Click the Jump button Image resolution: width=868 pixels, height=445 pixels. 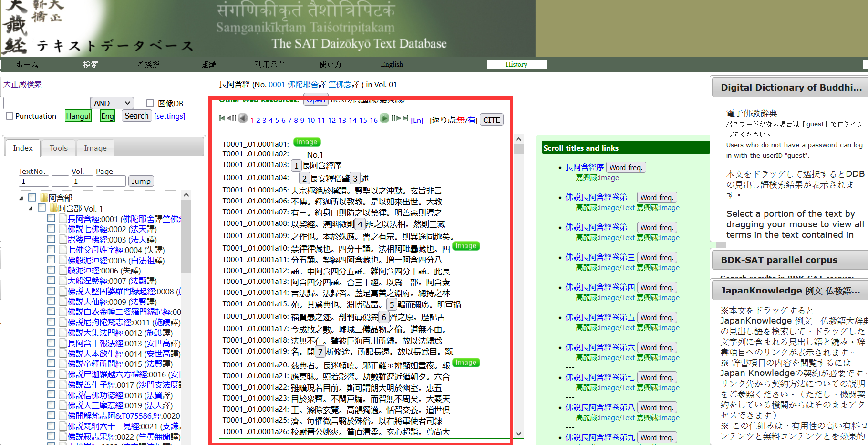tap(141, 181)
